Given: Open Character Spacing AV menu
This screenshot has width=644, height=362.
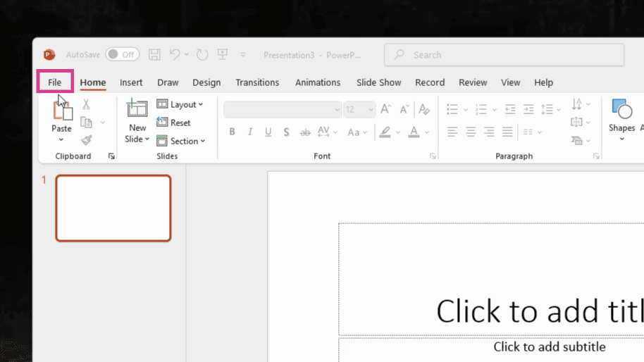Looking at the screenshot, I should coord(328,132).
